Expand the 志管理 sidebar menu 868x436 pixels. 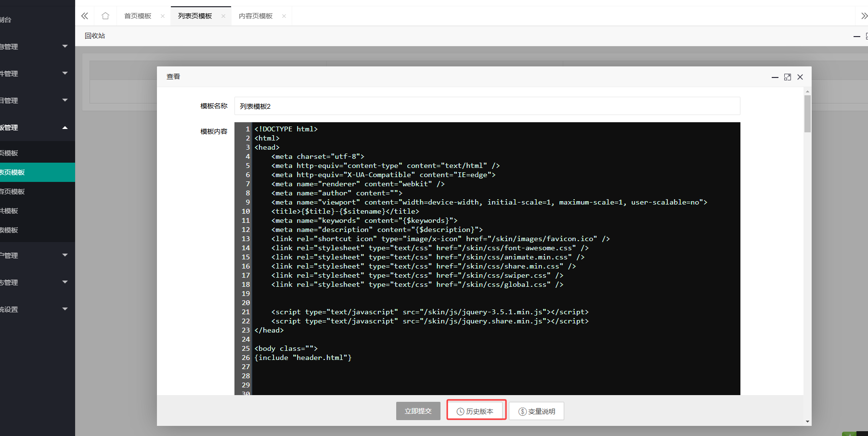pyautogui.click(x=38, y=282)
